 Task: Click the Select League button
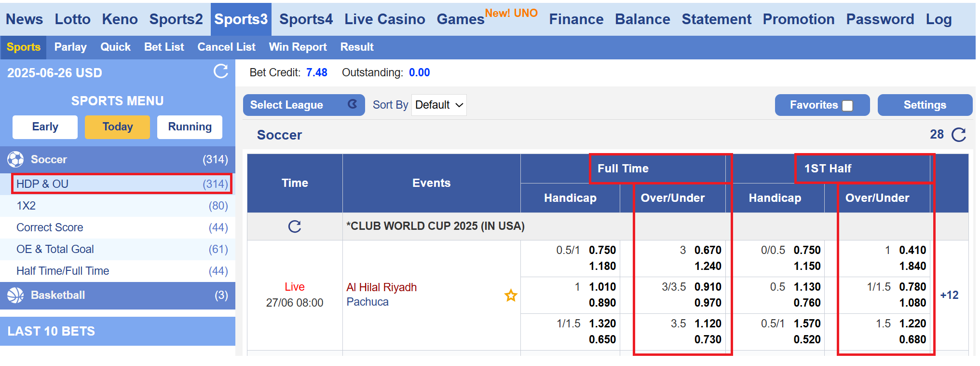click(x=304, y=105)
